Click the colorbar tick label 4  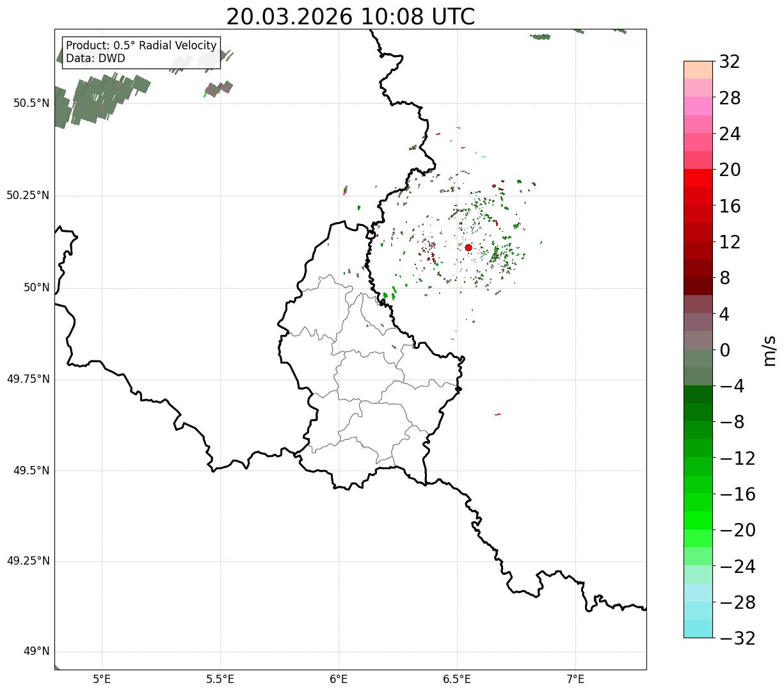click(724, 314)
